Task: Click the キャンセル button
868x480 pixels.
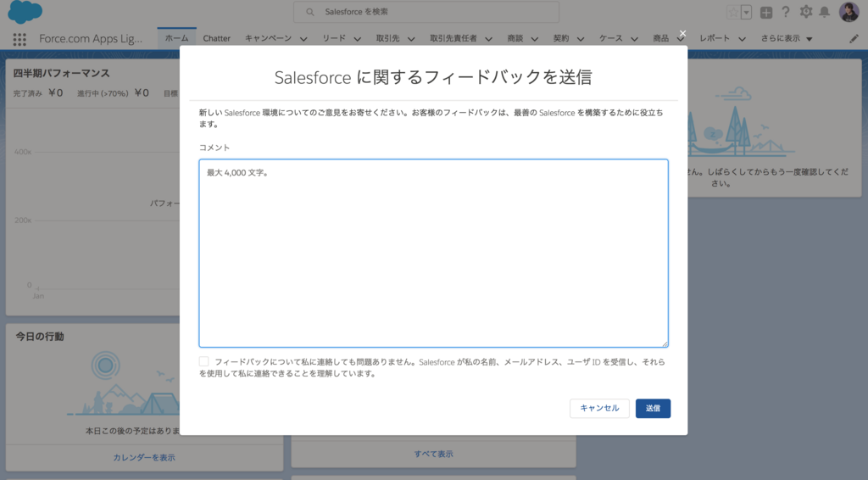Action: [x=599, y=408]
